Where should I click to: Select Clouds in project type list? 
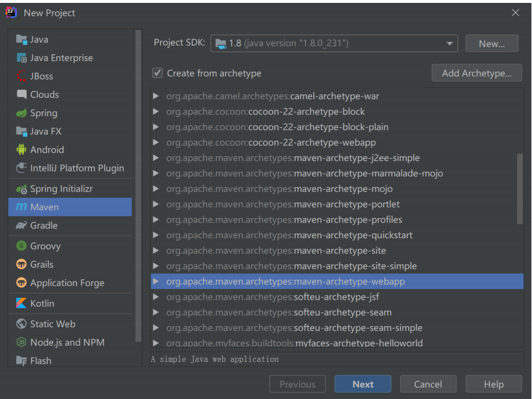[70, 94]
